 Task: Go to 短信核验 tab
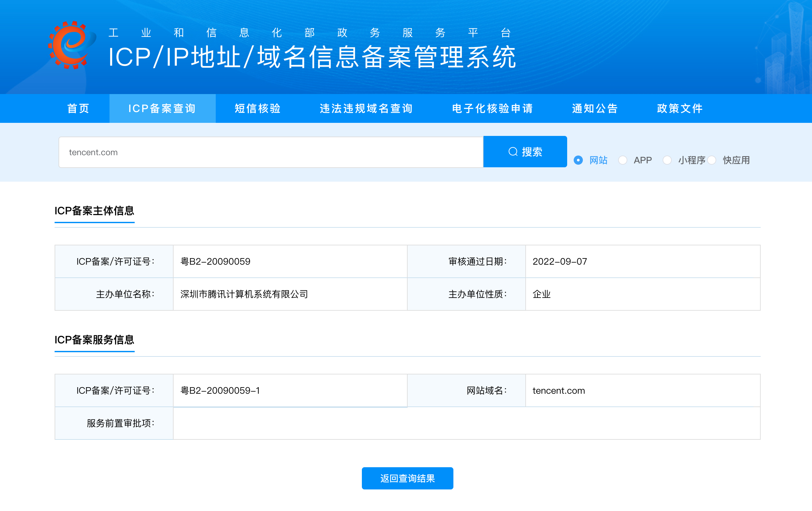coord(258,108)
